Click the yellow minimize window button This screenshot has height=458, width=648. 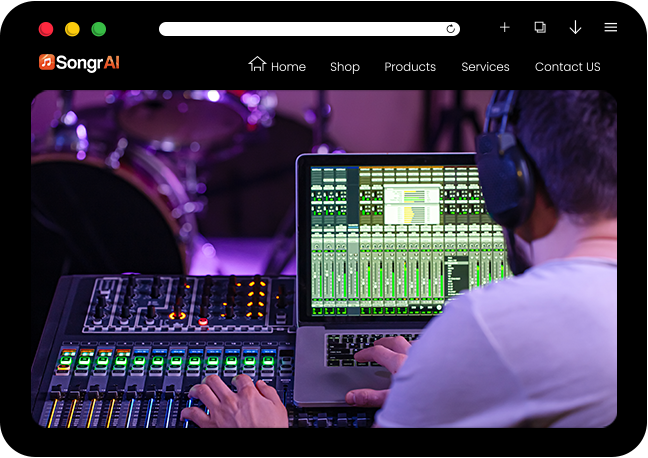[x=72, y=29]
